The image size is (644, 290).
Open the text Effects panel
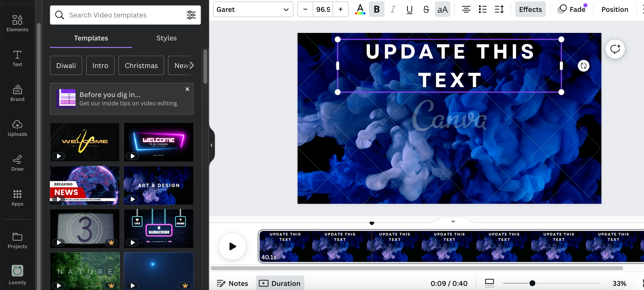click(x=530, y=9)
